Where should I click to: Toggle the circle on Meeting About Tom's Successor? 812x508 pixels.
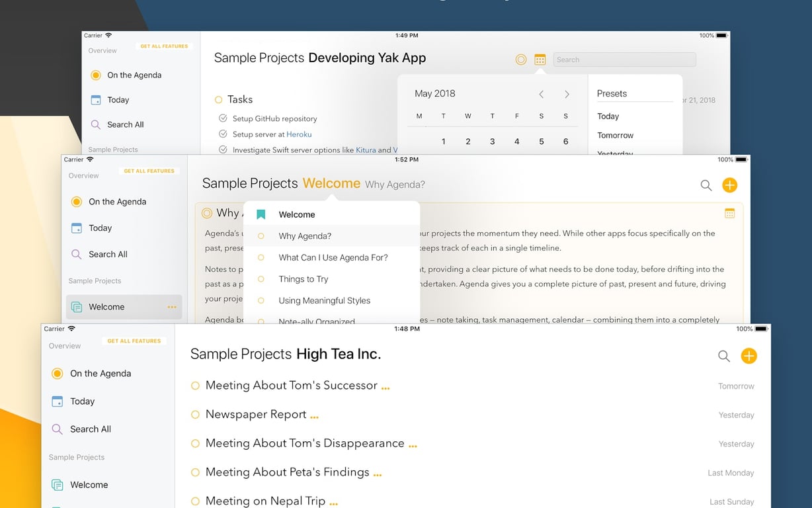195,385
